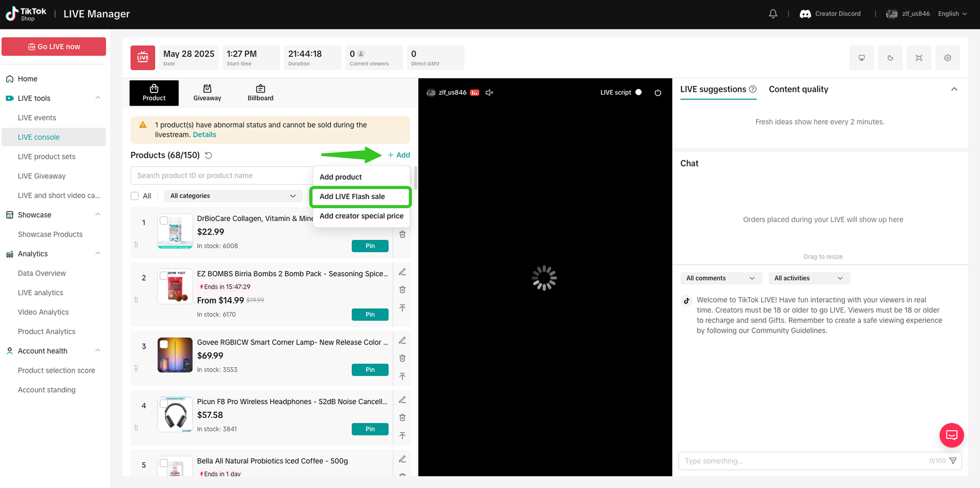Click the power icon to end LIVE

658,92
